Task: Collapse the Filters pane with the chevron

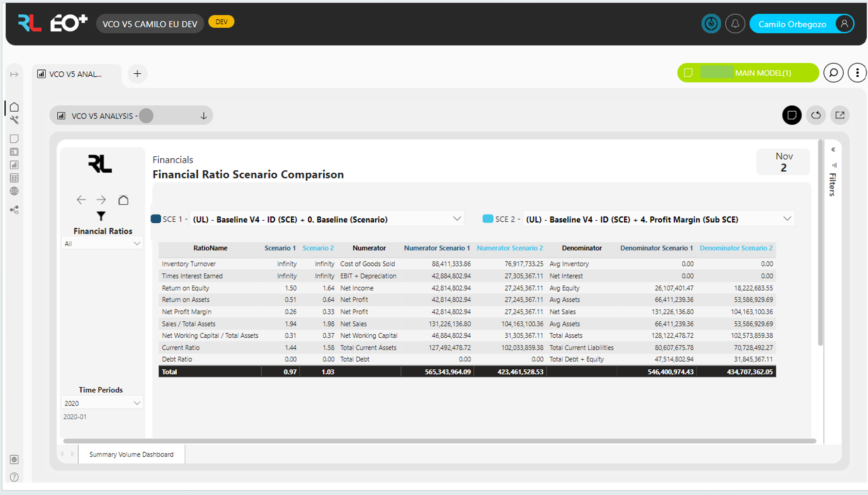Action: pyautogui.click(x=834, y=149)
